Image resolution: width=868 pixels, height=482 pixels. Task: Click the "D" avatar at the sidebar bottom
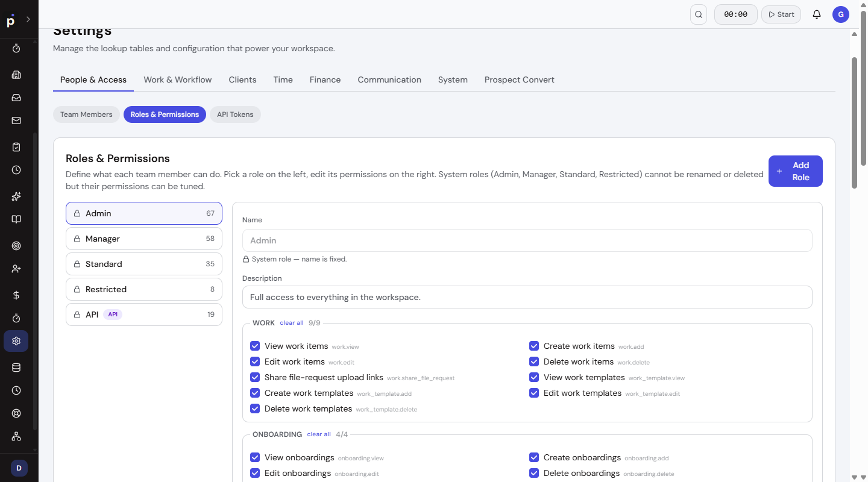(x=19, y=468)
